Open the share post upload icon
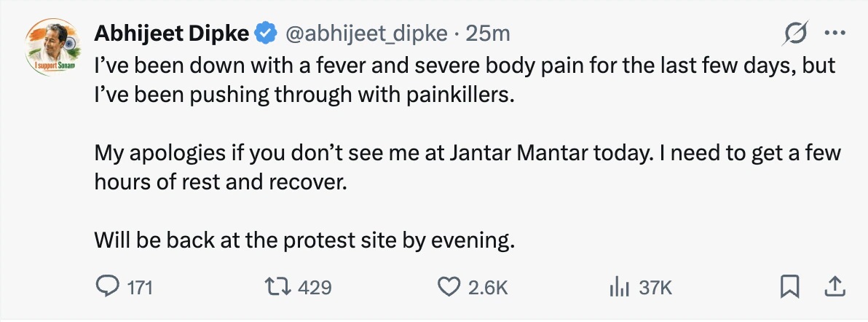Image resolution: width=868 pixels, height=322 pixels. (x=835, y=286)
